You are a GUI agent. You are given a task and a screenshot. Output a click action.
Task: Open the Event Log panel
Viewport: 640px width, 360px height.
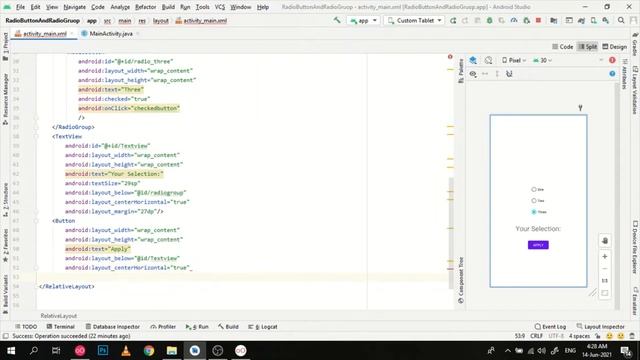click(550, 327)
